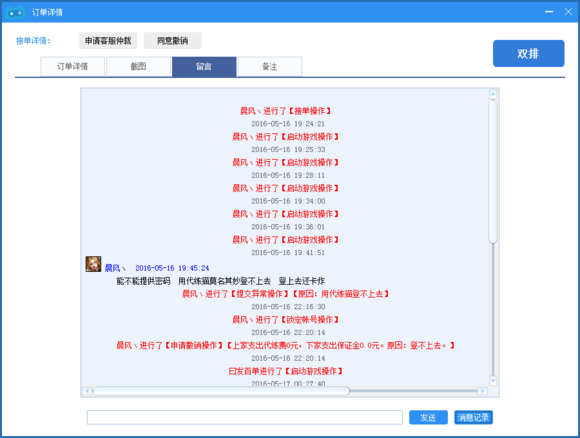Click blue username 晨风丶 beside avatar

(x=115, y=268)
